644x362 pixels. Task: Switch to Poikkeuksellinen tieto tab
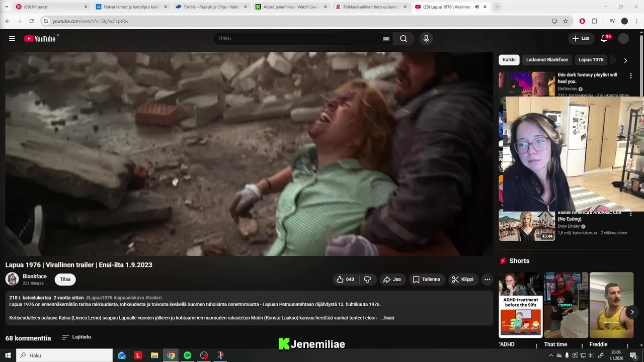(371, 7)
